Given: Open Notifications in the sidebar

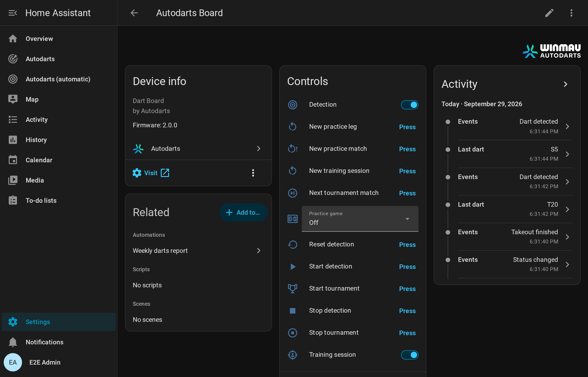Looking at the screenshot, I should click(x=59, y=342).
